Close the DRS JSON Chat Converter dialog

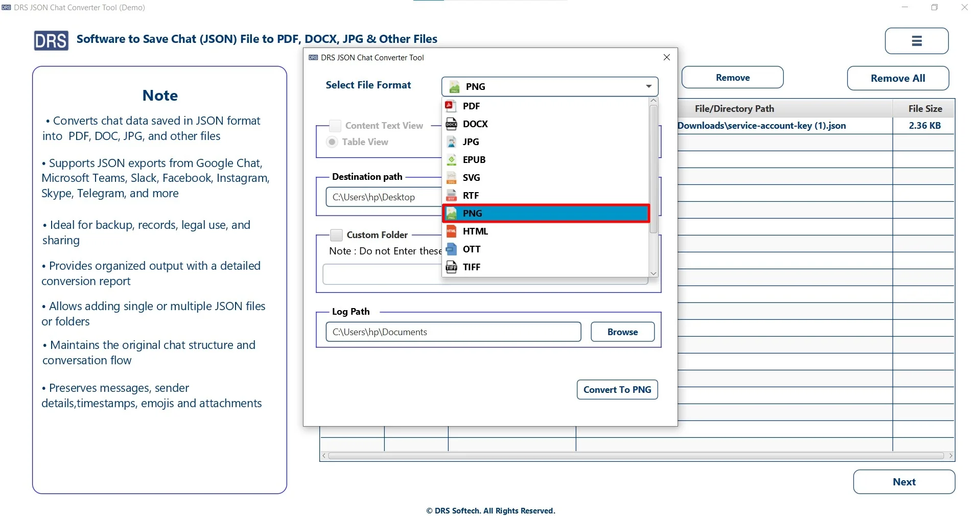point(667,57)
